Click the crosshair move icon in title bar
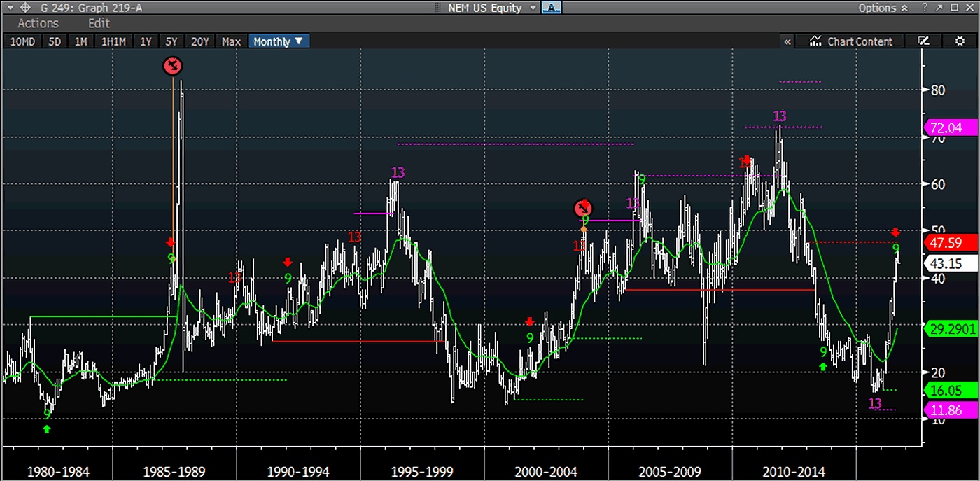 25,8
